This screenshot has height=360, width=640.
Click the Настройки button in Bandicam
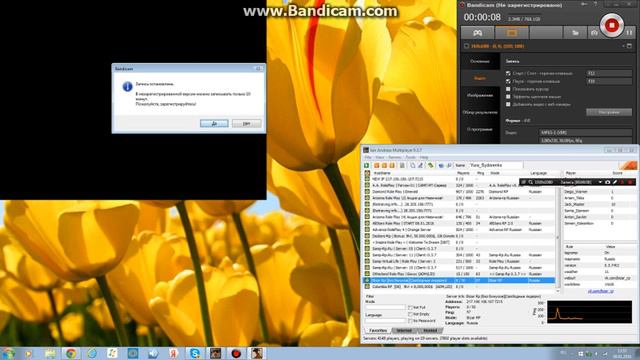(x=609, y=112)
